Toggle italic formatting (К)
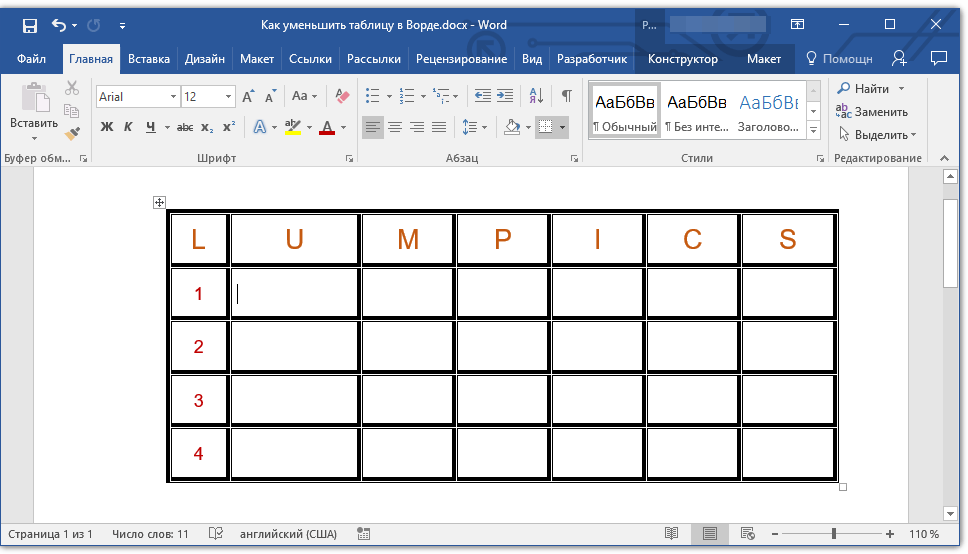 pos(128,128)
